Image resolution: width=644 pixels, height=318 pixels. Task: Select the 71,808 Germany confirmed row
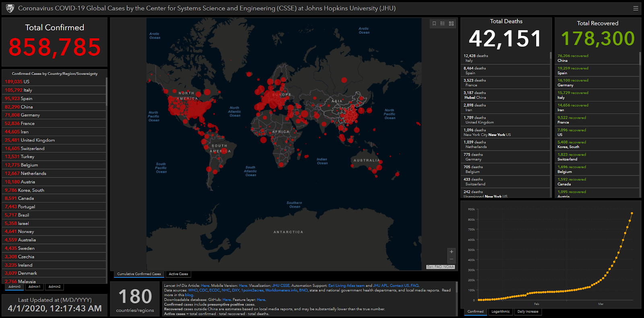pos(54,115)
